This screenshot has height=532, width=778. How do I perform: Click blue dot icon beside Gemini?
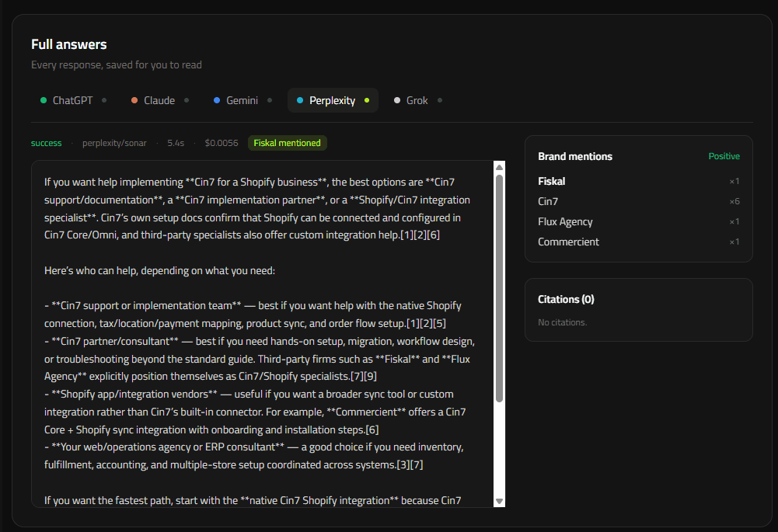[217, 100]
